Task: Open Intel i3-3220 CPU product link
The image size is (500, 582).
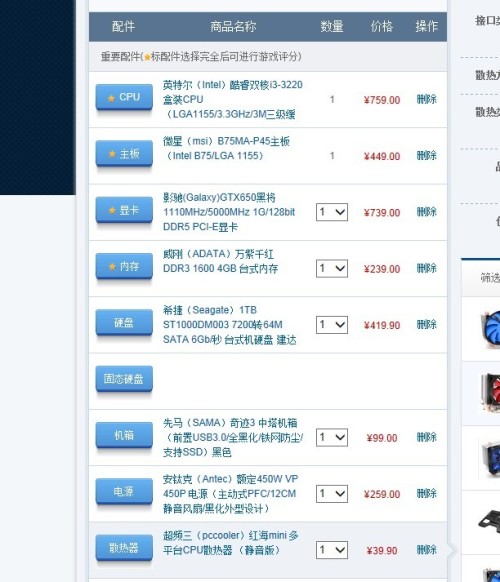Action: pyautogui.click(x=233, y=99)
